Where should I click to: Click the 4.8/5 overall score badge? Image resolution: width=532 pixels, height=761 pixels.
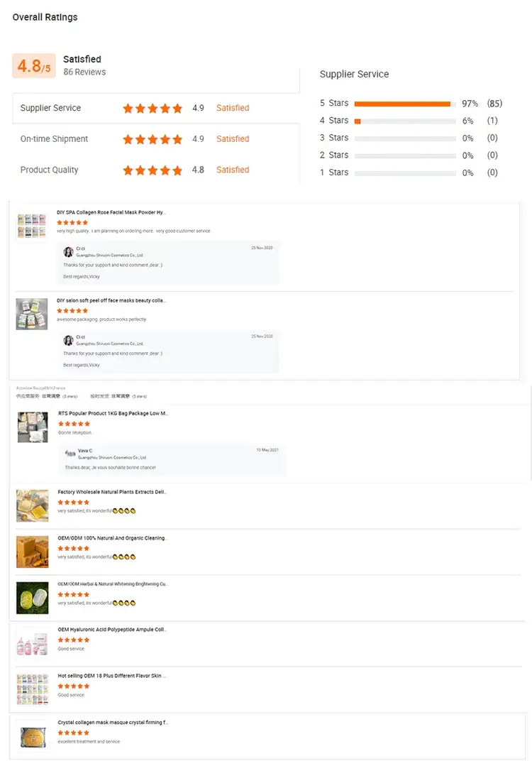coord(33,65)
